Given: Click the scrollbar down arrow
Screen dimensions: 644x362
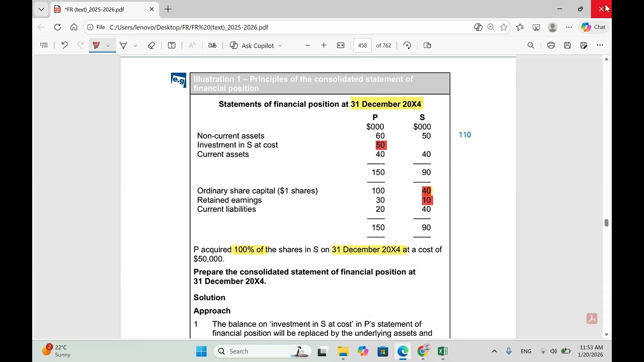Looking at the screenshot, I should point(606,334).
